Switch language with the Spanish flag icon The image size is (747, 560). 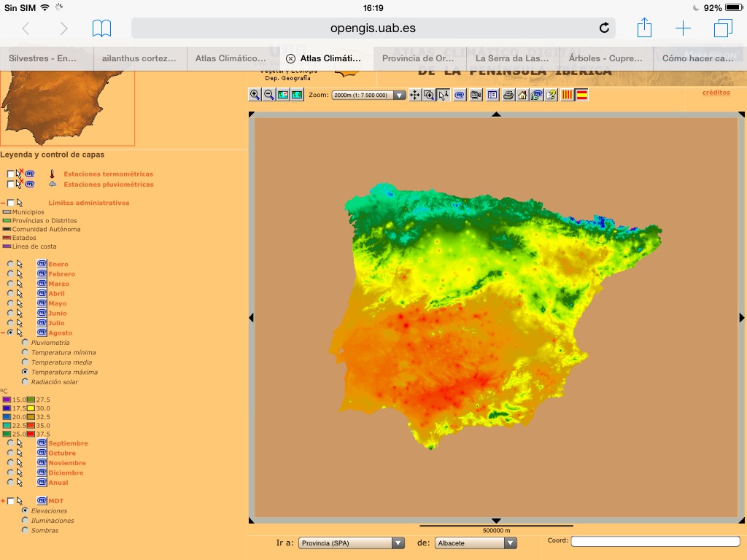581,95
